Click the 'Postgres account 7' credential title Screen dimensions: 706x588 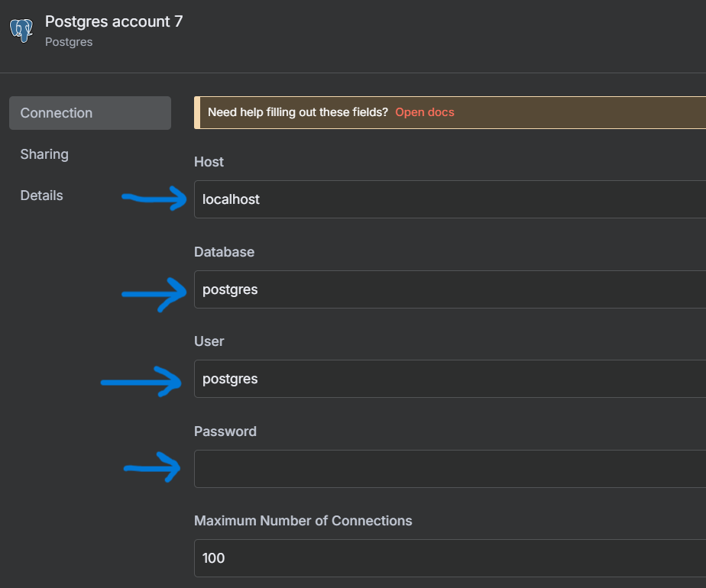114,21
